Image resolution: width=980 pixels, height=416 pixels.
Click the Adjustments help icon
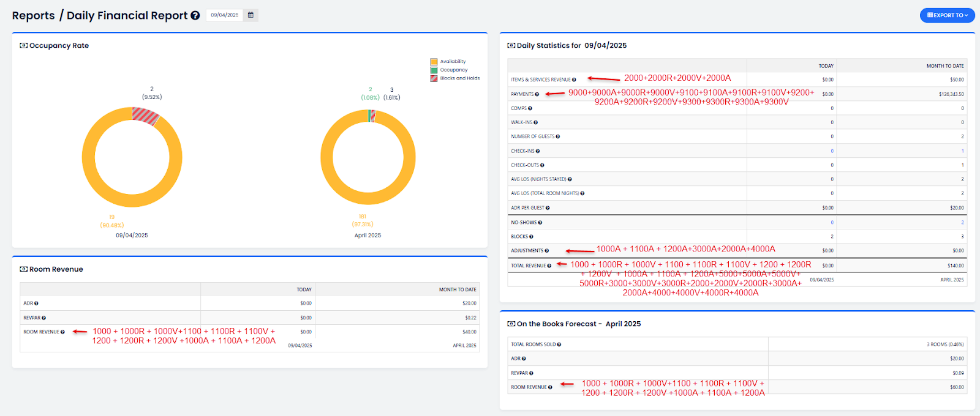point(547,251)
